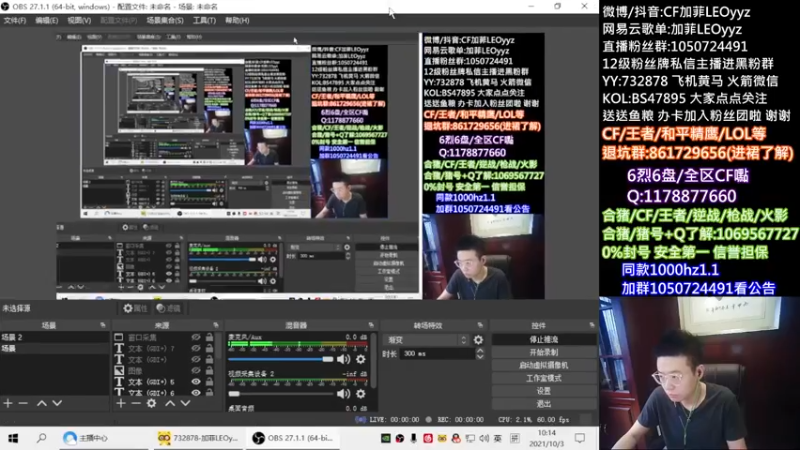Open the Windows Start menu
The width and height of the screenshot is (800, 450).
click(13, 438)
